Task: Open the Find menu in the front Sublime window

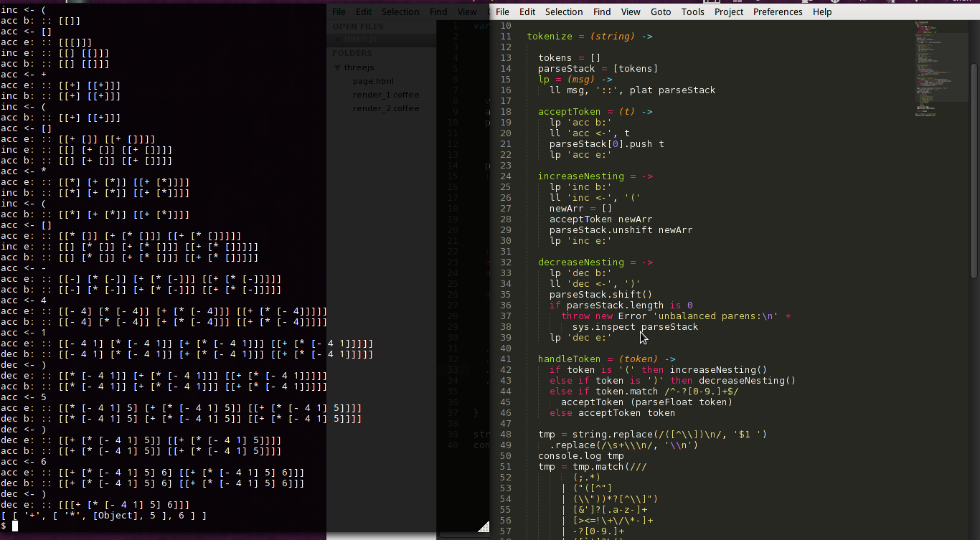Action: pos(602,11)
